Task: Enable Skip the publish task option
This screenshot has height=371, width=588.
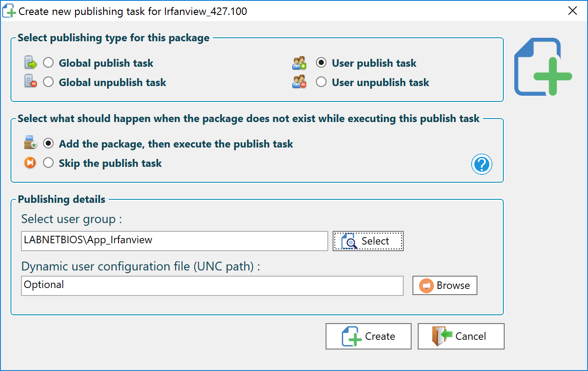Action: point(48,163)
